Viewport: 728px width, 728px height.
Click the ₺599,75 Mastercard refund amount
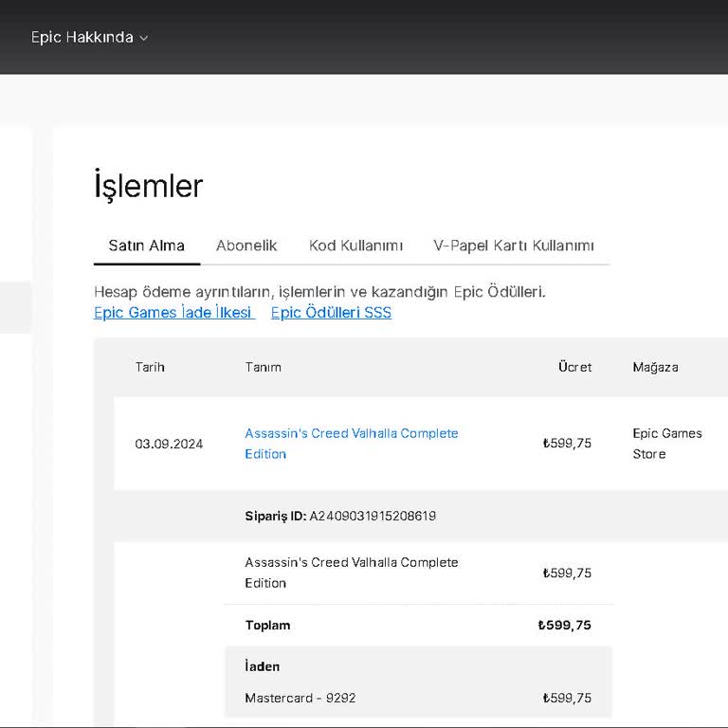568,698
